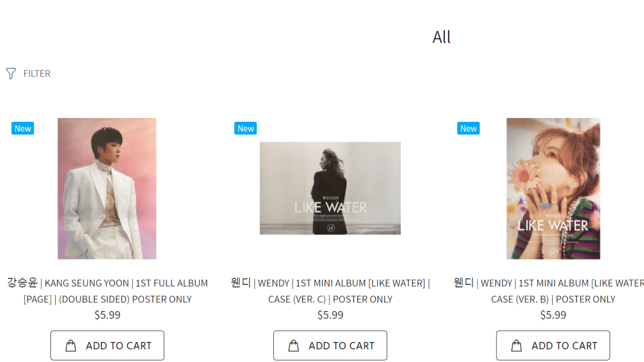Screen dimensions: 644x362
Task: Click the $5.99 price under Kang Seung Yoon poster
Action: 107,315
